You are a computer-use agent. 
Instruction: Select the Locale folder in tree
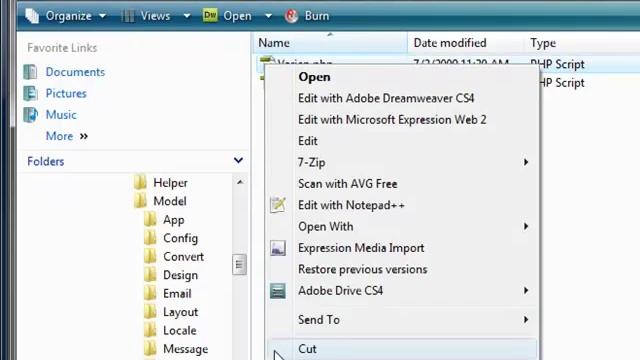[180, 331]
